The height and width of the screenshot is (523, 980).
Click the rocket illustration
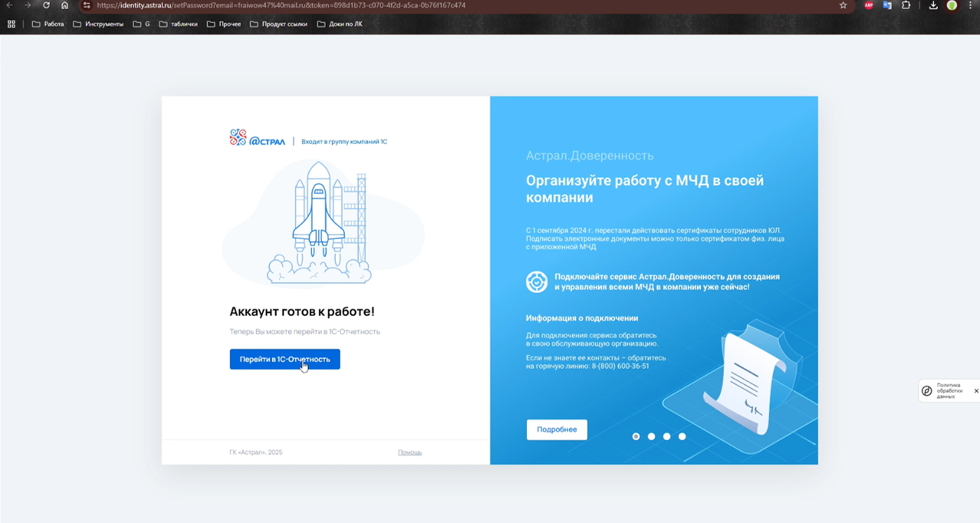322,222
